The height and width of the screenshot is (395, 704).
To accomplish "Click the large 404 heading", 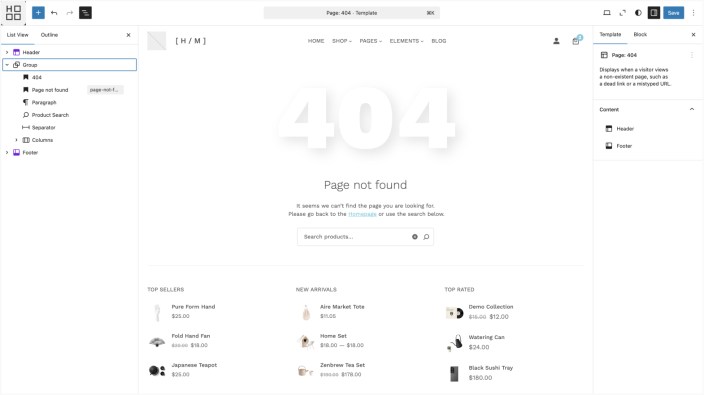I will 366,118.
